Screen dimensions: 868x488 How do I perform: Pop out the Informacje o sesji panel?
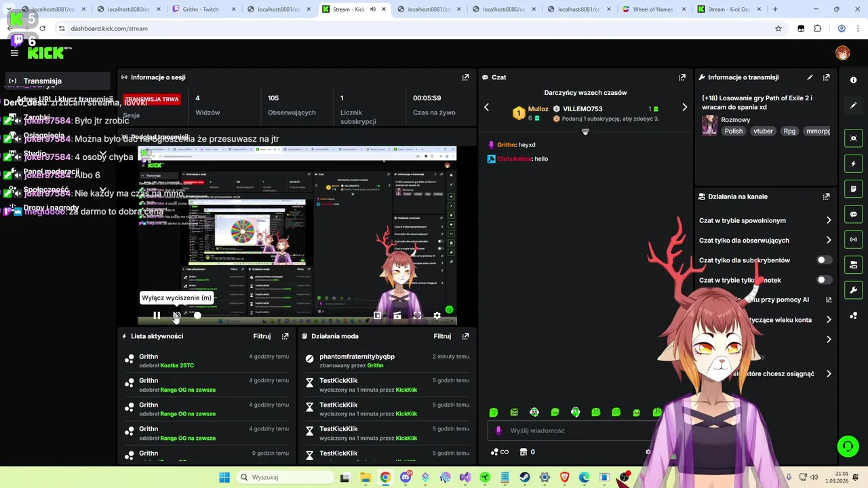pos(465,77)
